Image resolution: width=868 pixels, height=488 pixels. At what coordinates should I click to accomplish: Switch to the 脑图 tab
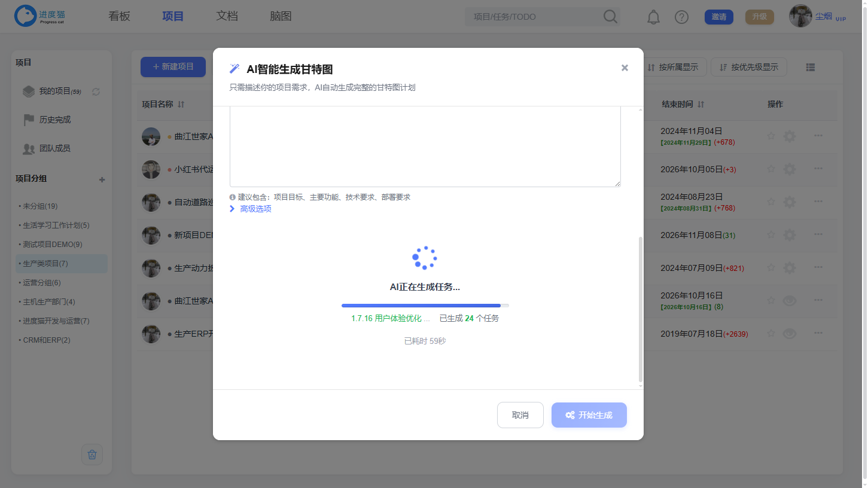click(x=281, y=16)
